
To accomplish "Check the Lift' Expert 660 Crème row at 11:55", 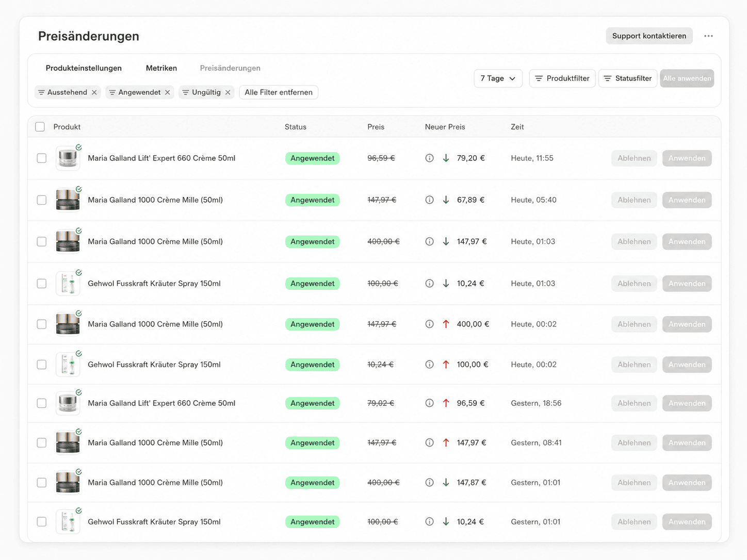I will (42, 158).
